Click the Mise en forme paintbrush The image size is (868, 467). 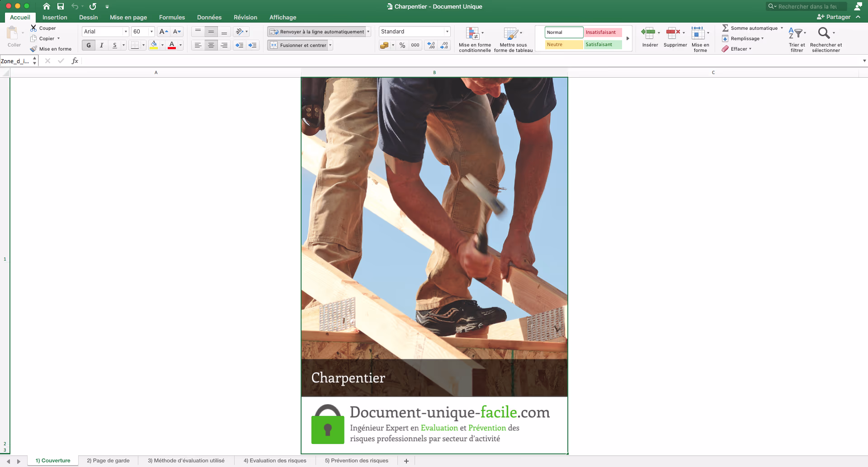(33, 49)
